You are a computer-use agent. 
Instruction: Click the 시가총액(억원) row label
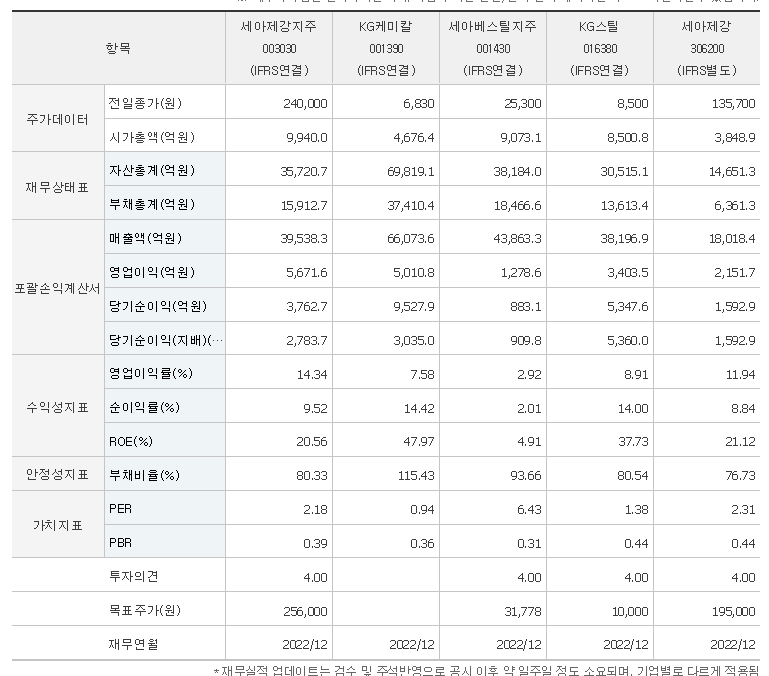click(152, 137)
